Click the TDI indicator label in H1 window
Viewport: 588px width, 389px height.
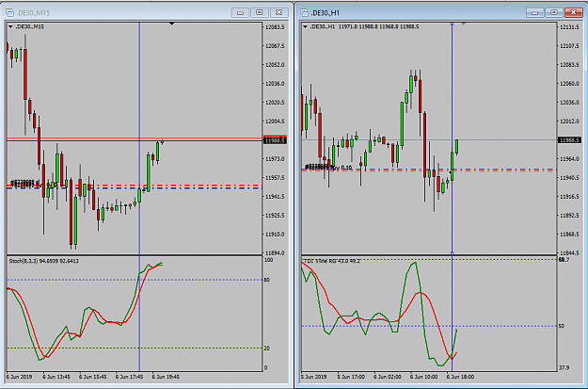pos(331,261)
